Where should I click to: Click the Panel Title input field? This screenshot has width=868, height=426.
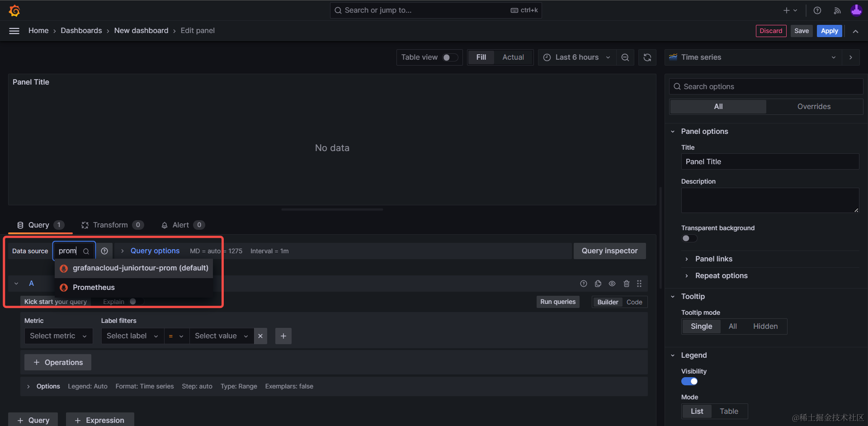pyautogui.click(x=769, y=161)
